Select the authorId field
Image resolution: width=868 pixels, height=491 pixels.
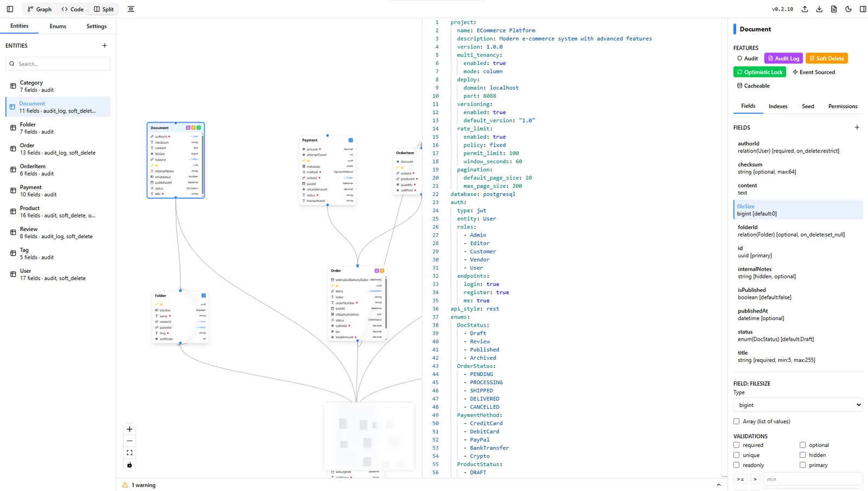click(798, 147)
